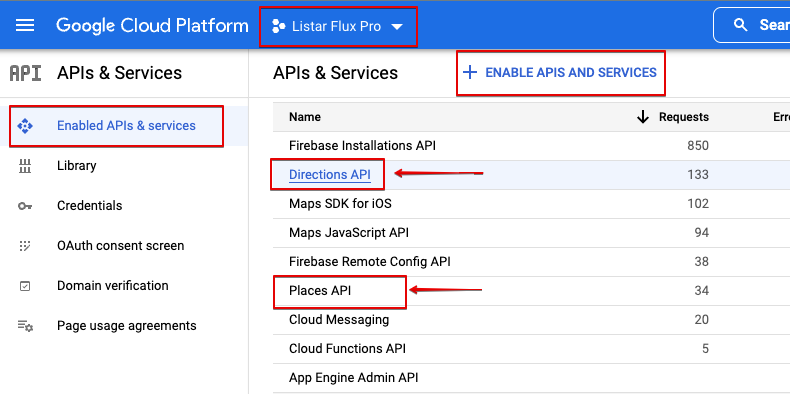Open the Cloud Functions API entry

click(347, 348)
